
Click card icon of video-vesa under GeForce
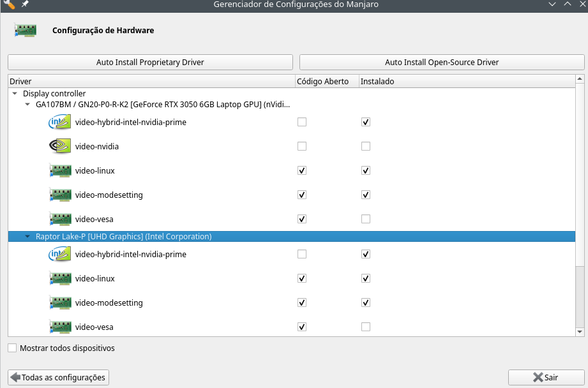point(60,219)
